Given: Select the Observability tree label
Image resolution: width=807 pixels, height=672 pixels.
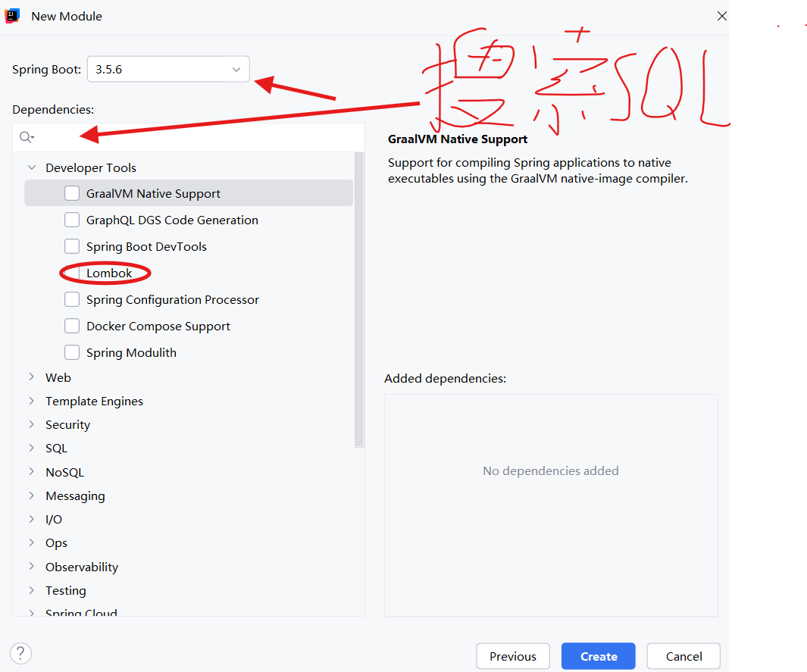Looking at the screenshot, I should (x=82, y=567).
